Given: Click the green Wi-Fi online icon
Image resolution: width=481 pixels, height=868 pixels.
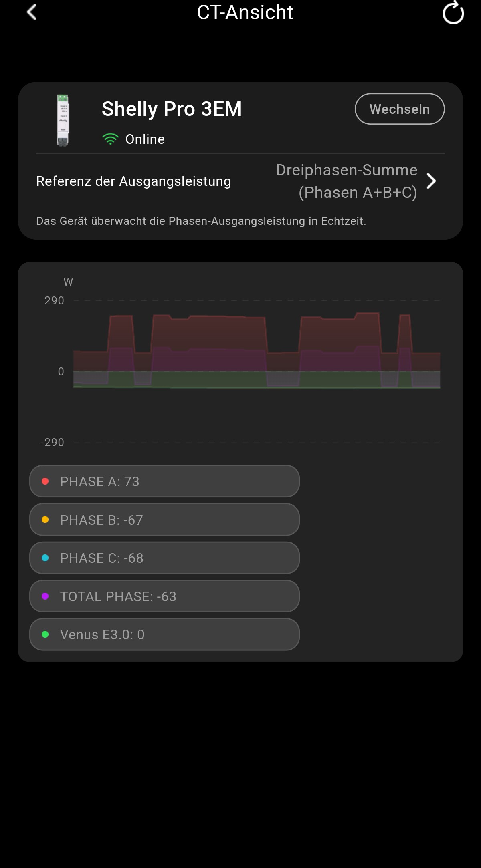Looking at the screenshot, I should point(110,139).
